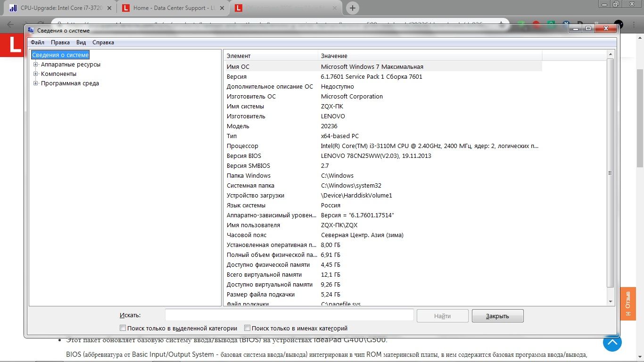Image resolution: width=644 pixels, height=362 pixels.
Task: Select the Имя пользователя row
Action: (x=382, y=225)
